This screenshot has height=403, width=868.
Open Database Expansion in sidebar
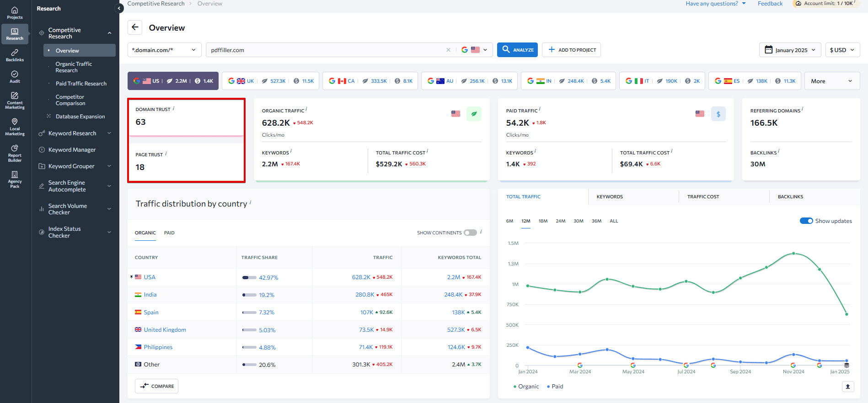click(80, 117)
